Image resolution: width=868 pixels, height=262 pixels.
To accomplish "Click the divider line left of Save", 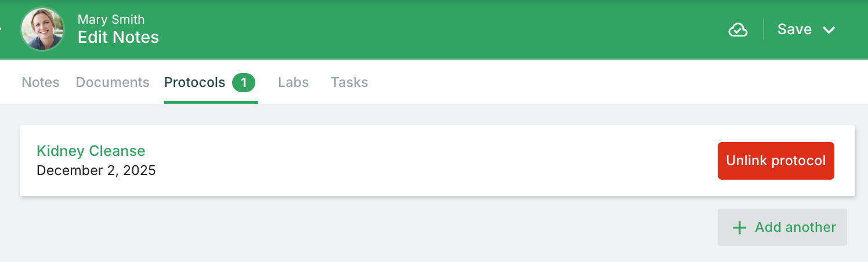I will [x=763, y=29].
